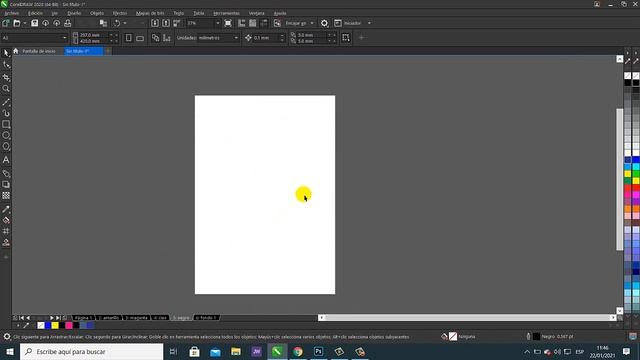The image size is (640, 360).
Task: Open Options gear in standard toolbar
Action: (324, 23)
